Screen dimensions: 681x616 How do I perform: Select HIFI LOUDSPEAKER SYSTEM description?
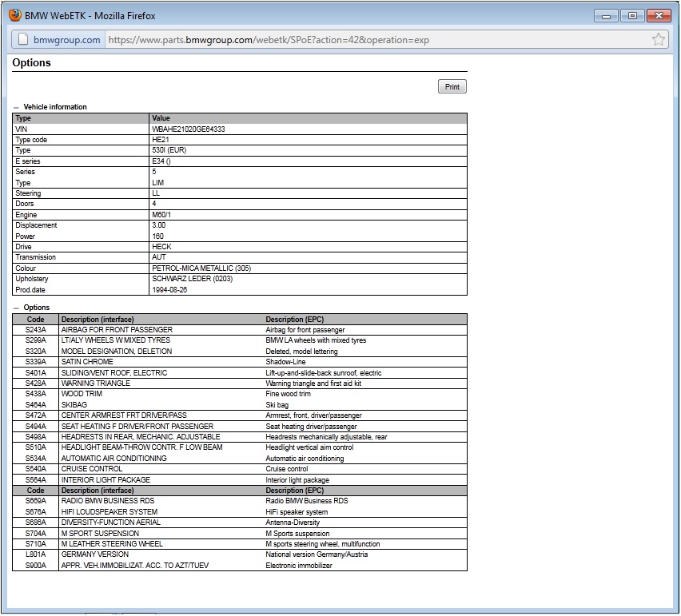pyautogui.click(x=110, y=512)
